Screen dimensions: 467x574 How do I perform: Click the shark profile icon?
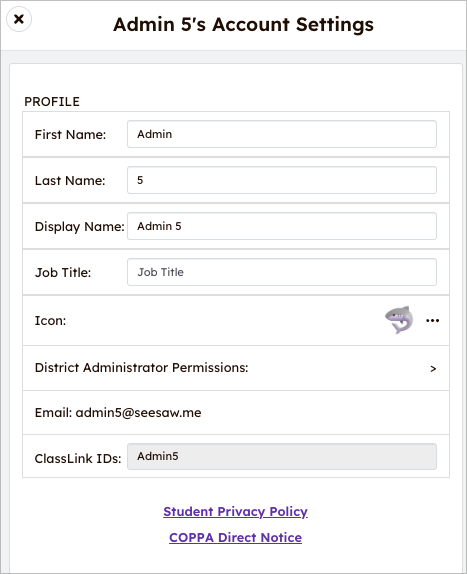[399, 320]
